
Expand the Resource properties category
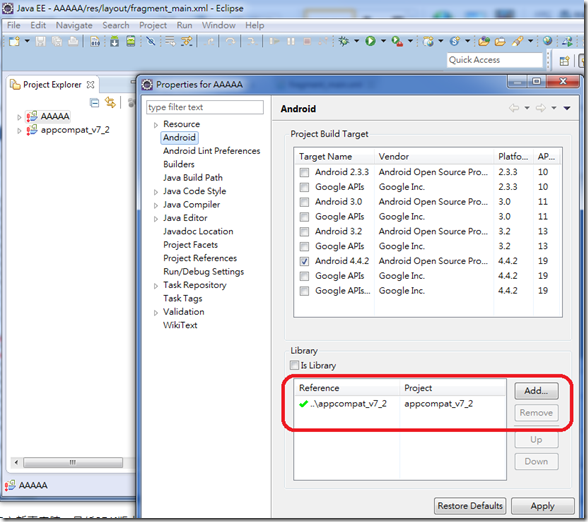(156, 125)
